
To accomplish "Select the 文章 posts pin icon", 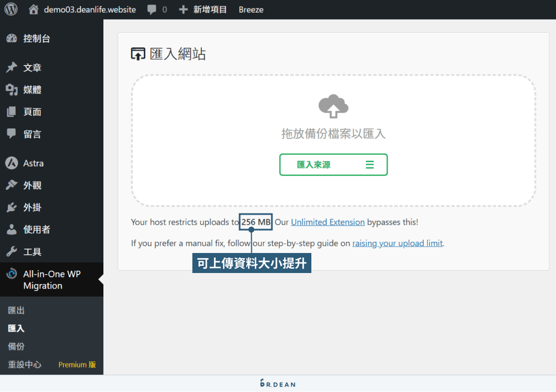I will [12, 67].
